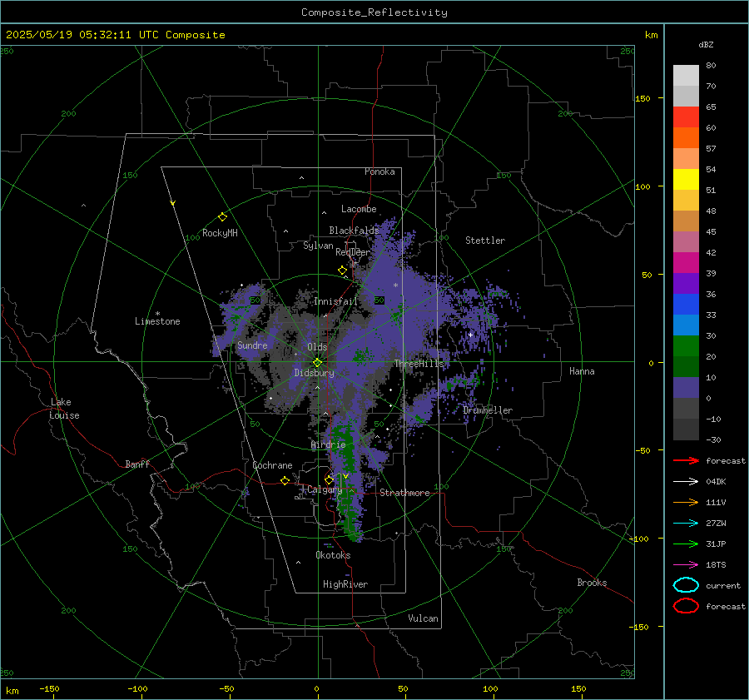The height and width of the screenshot is (700, 749).
Task: Click the red forecast arrow in legend
Action: [x=686, y=460]
